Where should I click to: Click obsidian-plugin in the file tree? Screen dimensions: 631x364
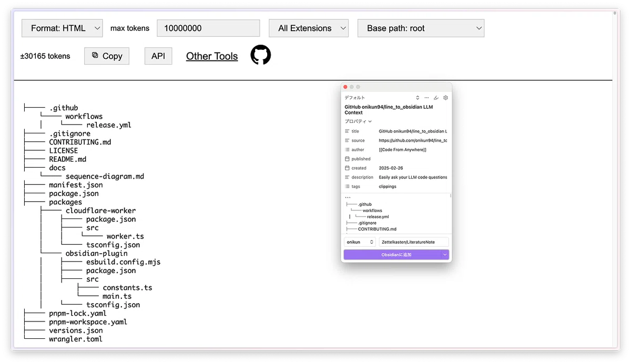point(96,253)
